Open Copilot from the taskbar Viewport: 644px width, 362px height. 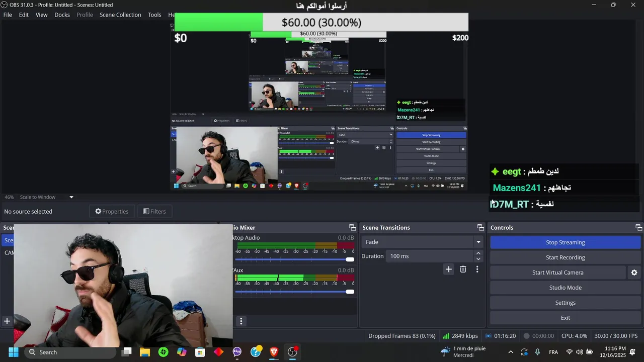tap(182, 352)
